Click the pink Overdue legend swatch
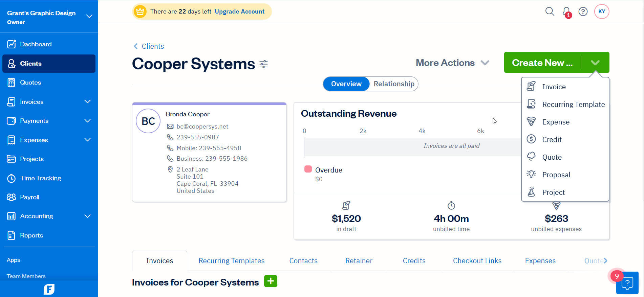644x297 pixels. click(x=308, y=169)
